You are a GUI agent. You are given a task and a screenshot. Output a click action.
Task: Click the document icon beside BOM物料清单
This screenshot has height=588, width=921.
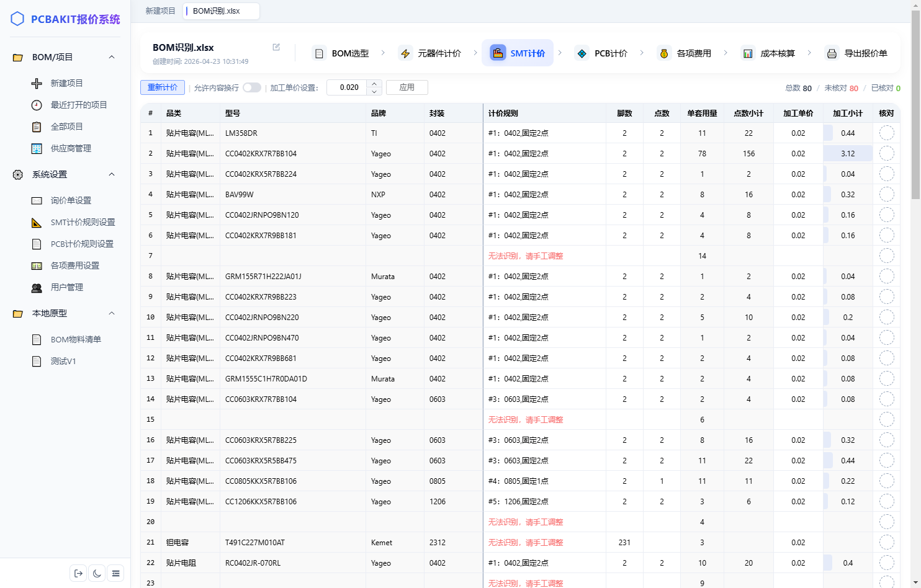pos(37,339)
